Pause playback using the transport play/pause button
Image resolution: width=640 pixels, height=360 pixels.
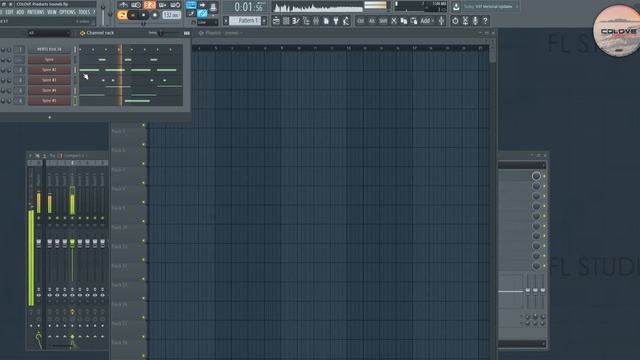133,15
